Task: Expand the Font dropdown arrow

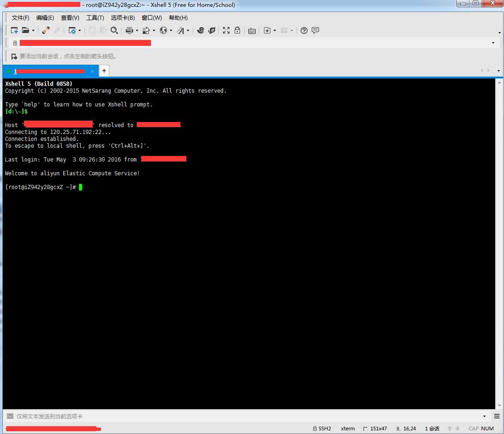Action: click(x=188, y=31)
